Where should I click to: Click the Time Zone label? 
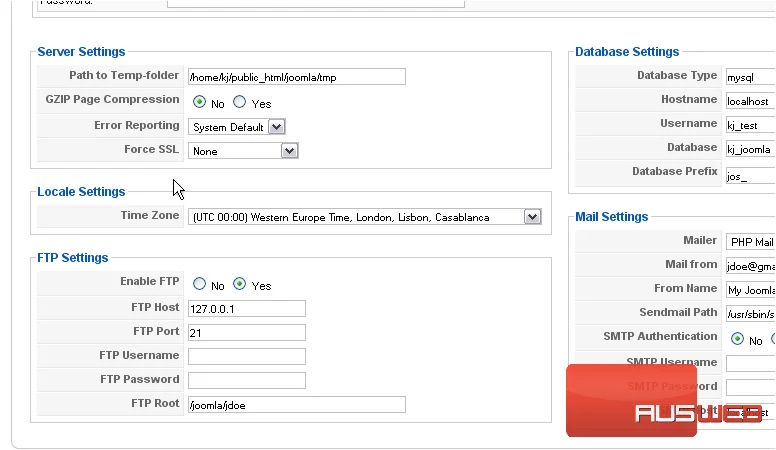(x=150, y=215)
